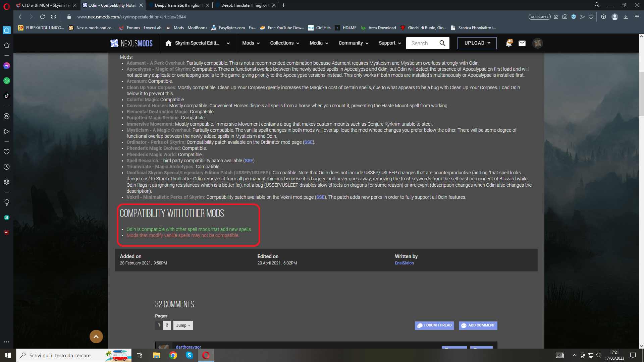Open Skype from the taskbar
Viewport: 644px width, 362px height.
(x=190, y=355)
